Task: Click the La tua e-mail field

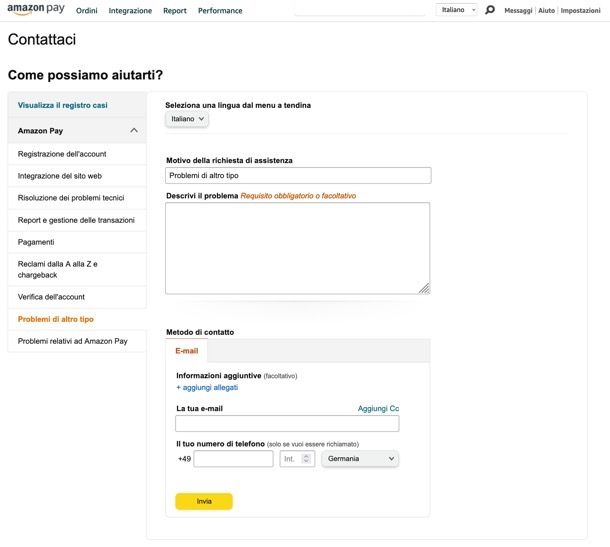Action: (287, 423)
